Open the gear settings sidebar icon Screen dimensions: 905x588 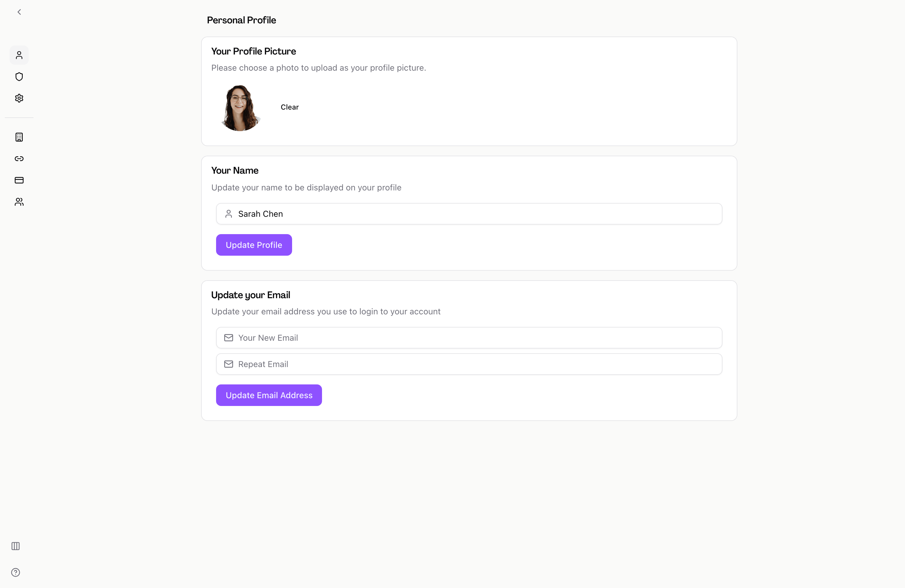pos(19,98)
